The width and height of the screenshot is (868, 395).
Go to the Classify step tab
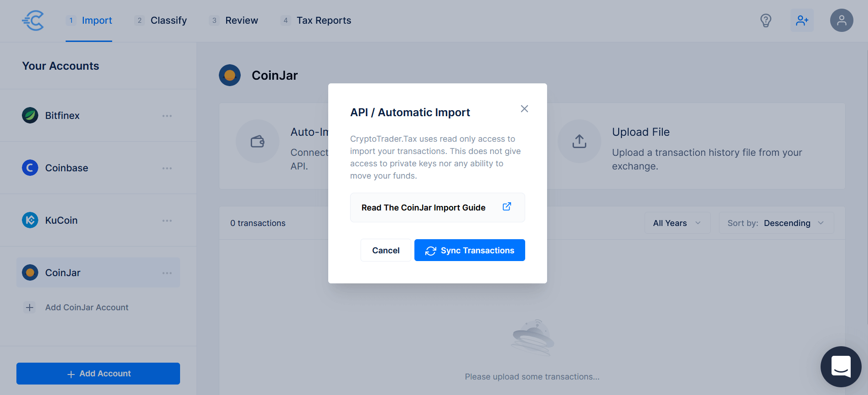[160, 21]
